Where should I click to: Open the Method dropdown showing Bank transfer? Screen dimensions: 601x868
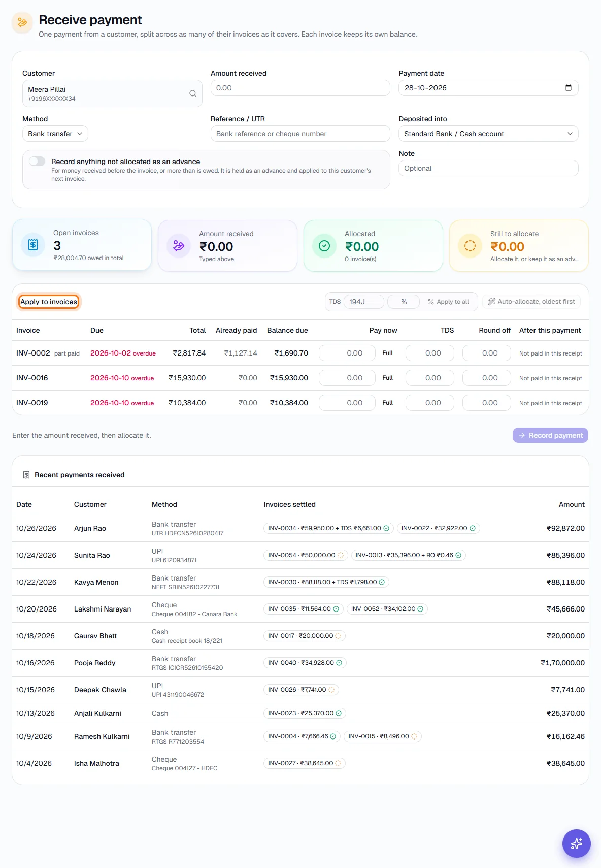[55, 134]
